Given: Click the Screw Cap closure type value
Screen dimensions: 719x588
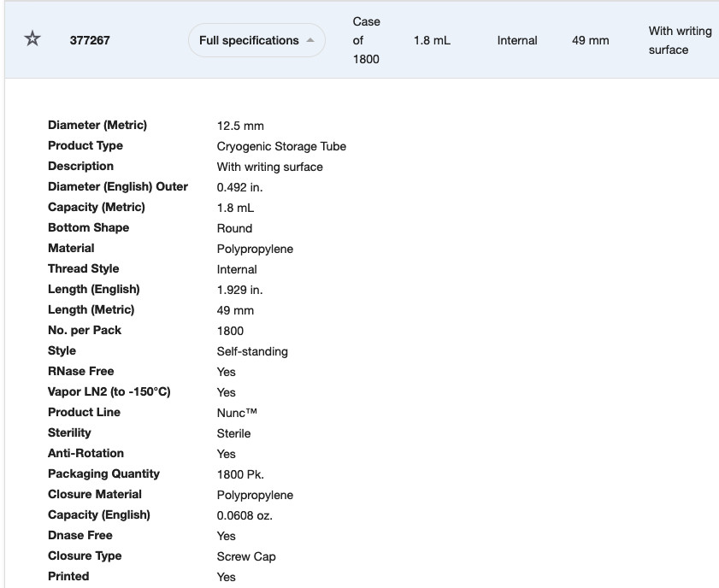Looking at the screenshot, I should coord(246,556).
